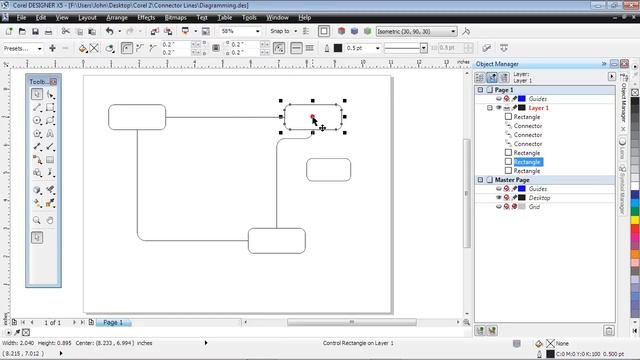Viewport: 640px width, 360px height.
Task: Click the New document icon
Action: (9, 31)
